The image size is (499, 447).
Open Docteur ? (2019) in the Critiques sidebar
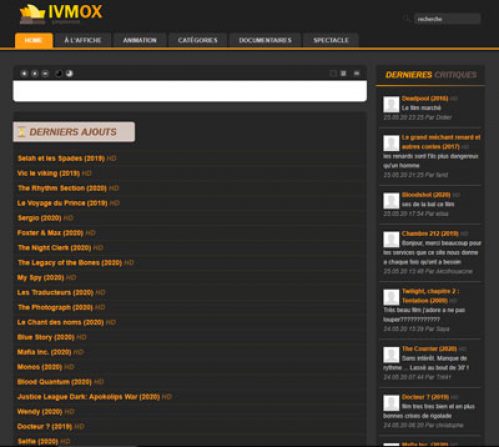point(425,397)
